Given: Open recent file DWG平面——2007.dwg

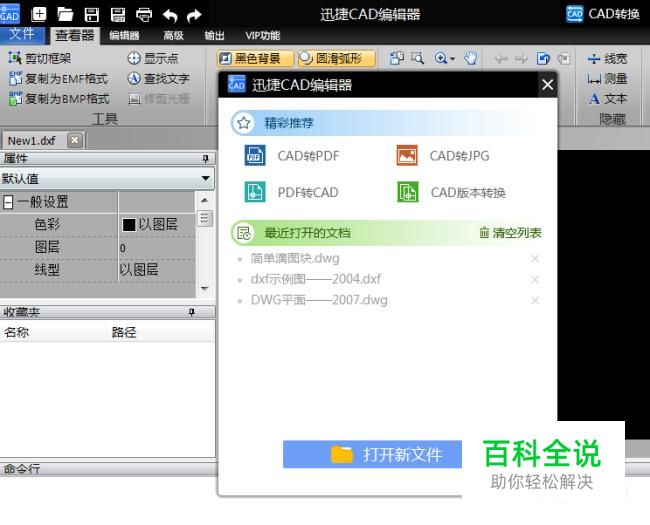Looking at the screenshot, I should 319,300.
